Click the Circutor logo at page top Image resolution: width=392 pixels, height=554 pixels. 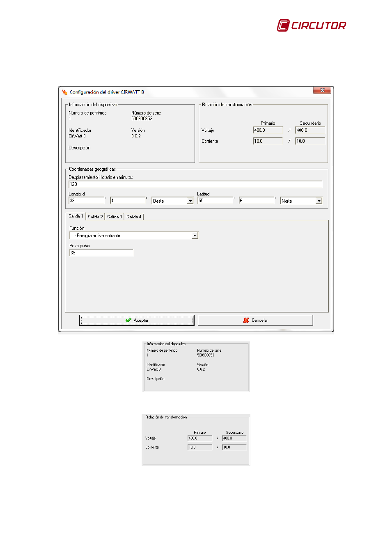click(x=312, y=25)
